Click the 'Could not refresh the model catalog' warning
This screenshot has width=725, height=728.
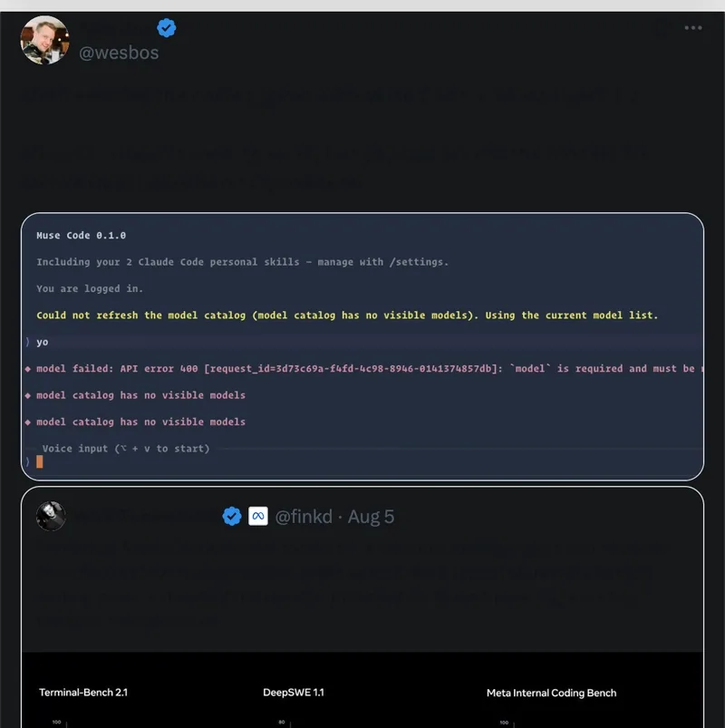tap(347, 315)
